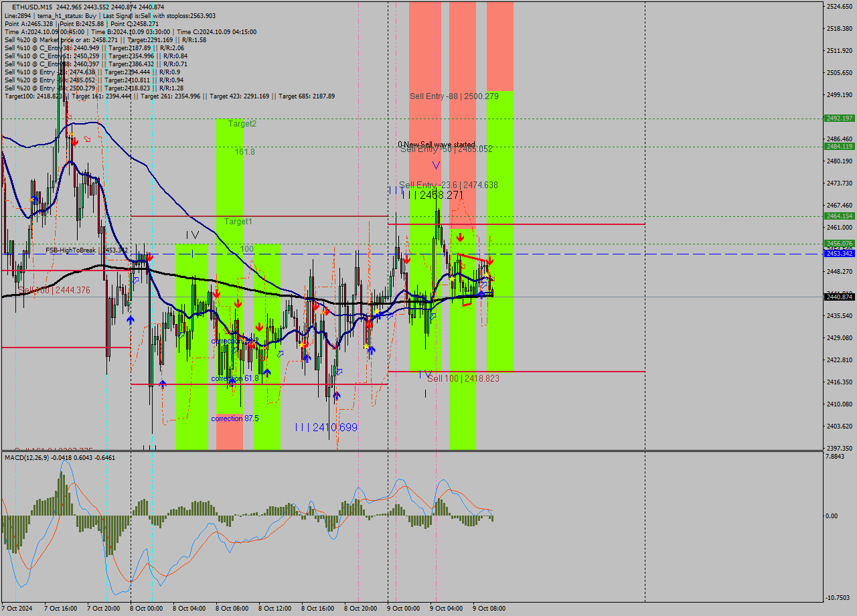Select the 'Sell 100 | 2444.376' label
The width and height of the screenshot is (857, 616).
(x=54, y=290)
